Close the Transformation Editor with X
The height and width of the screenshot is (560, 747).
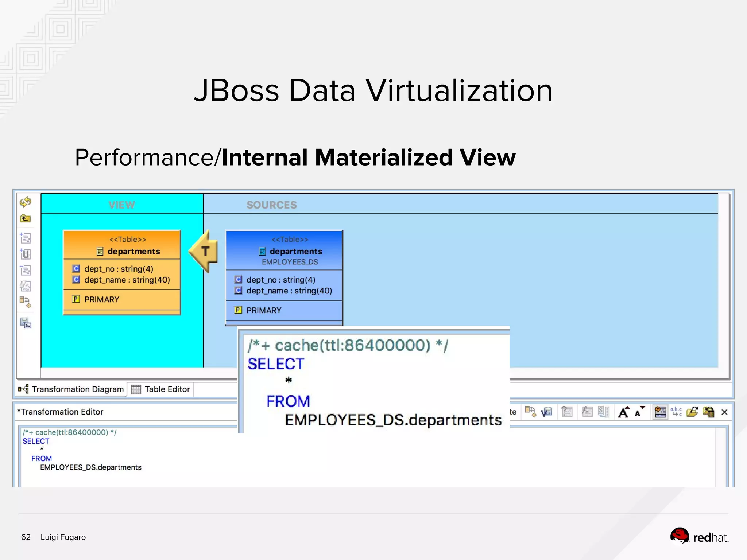tap(724, 412)
